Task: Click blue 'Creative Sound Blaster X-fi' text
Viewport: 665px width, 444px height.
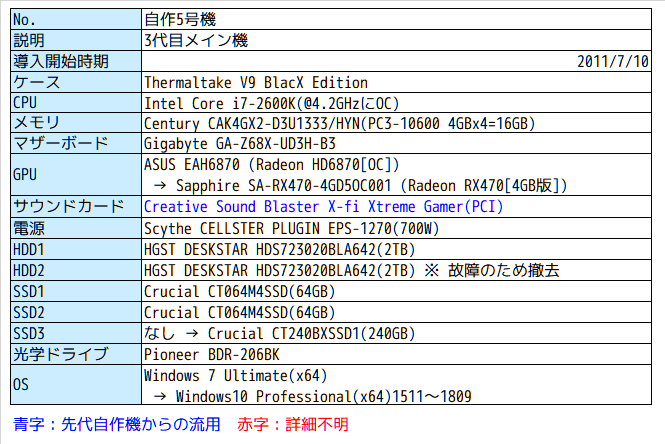Action: pos(324,207)
